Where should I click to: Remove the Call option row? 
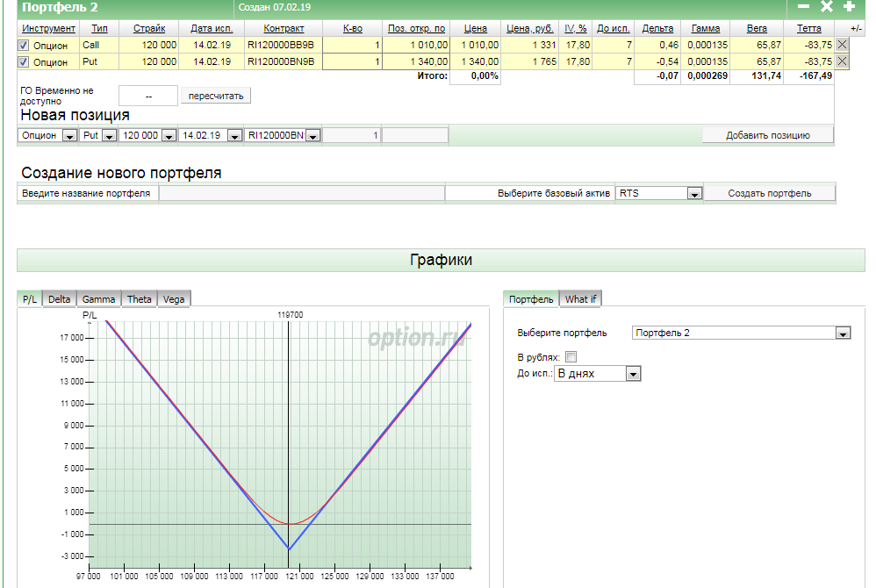843,45
